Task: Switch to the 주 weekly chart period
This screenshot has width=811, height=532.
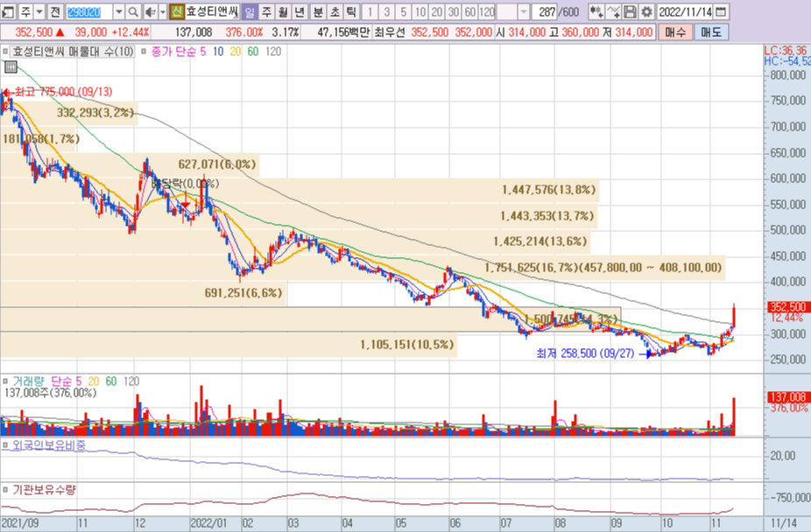Action: (266, 11)
